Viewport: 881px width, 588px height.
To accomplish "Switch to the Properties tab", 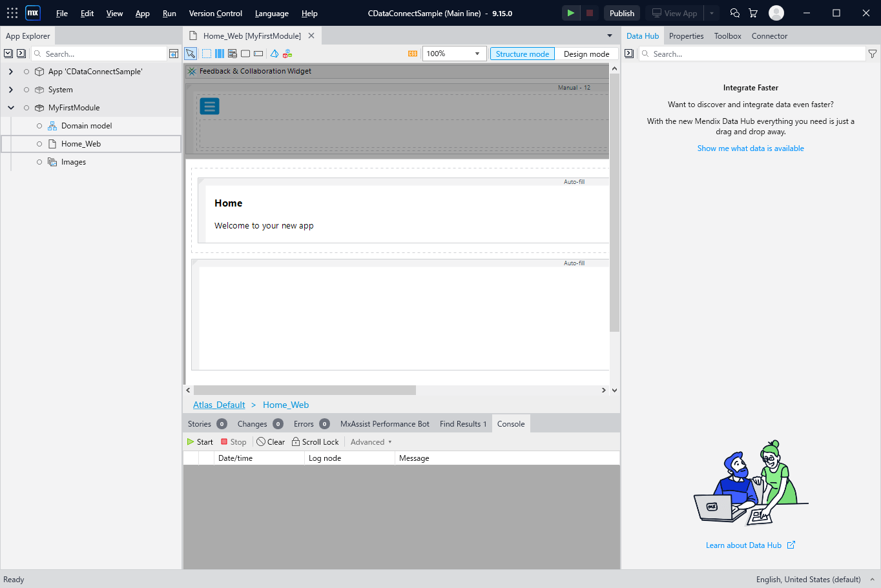I will point(687,36).
